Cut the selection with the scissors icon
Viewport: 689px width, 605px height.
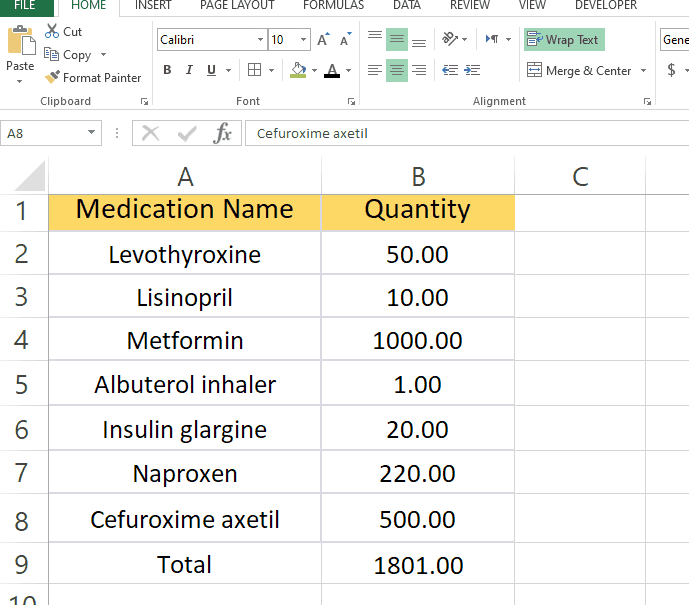point(52,31)
